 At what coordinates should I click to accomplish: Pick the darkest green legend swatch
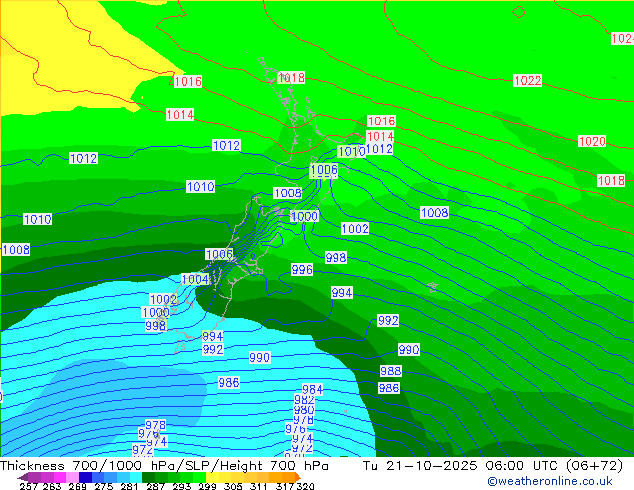(x=148, y=477)
